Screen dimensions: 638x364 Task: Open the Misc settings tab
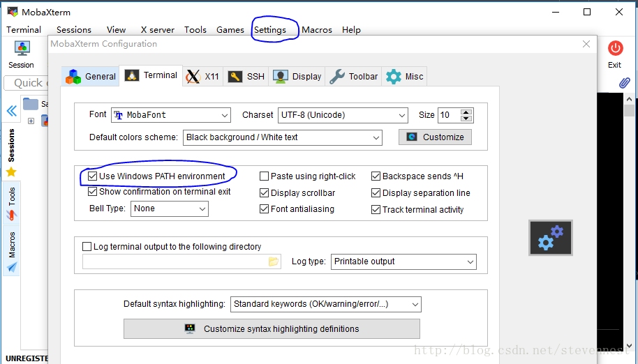click(404, 77)
